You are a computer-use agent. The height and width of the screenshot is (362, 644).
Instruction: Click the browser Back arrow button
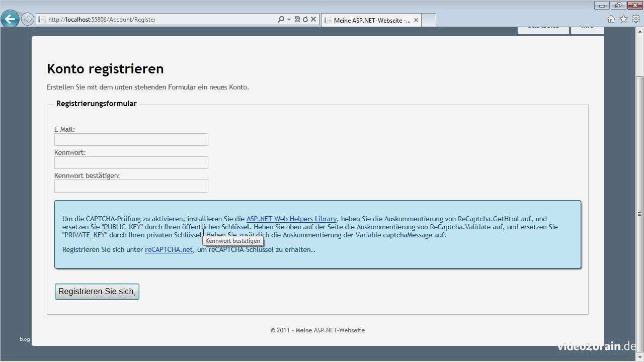10,20
